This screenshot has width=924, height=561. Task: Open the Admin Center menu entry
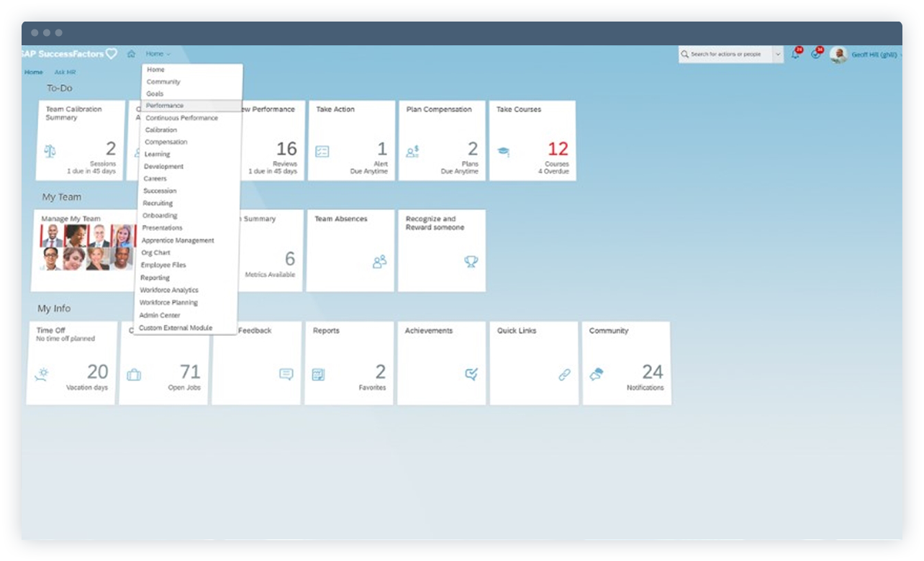[x=159, y=315]
